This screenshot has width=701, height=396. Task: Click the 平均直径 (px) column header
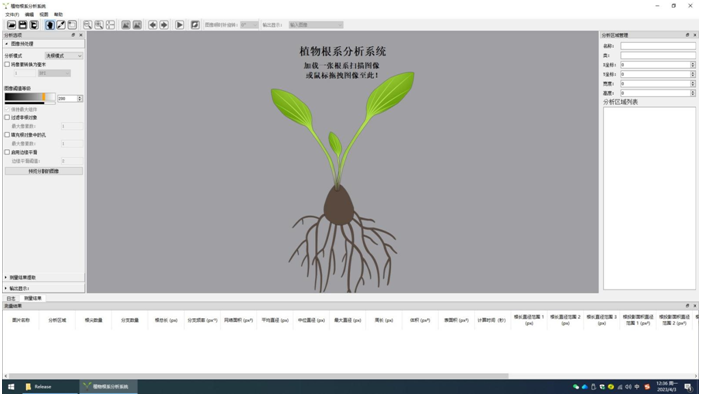275,320
